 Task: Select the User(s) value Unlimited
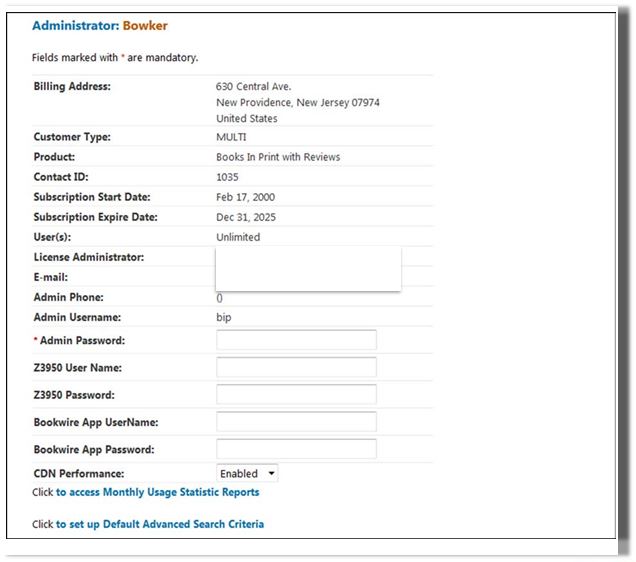[x=238, y=237]
